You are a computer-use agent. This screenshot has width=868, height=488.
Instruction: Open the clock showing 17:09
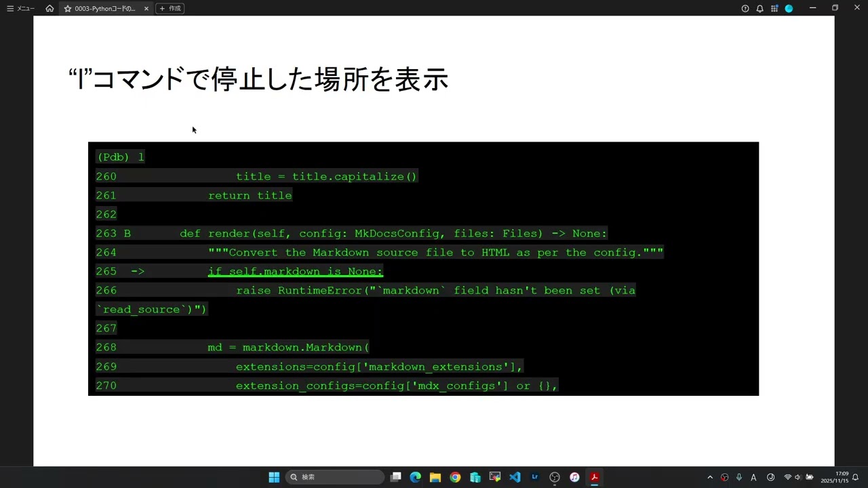click(835, 477)
